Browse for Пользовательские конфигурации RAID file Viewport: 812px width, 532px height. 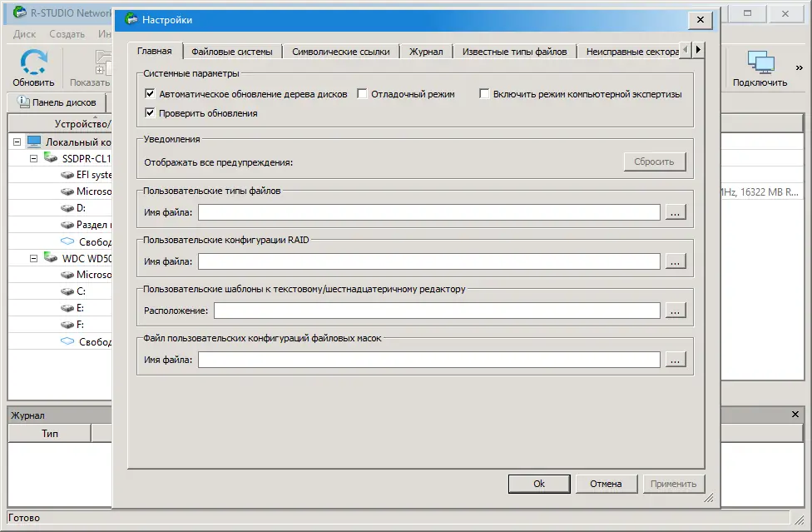[x=676, y=261]
